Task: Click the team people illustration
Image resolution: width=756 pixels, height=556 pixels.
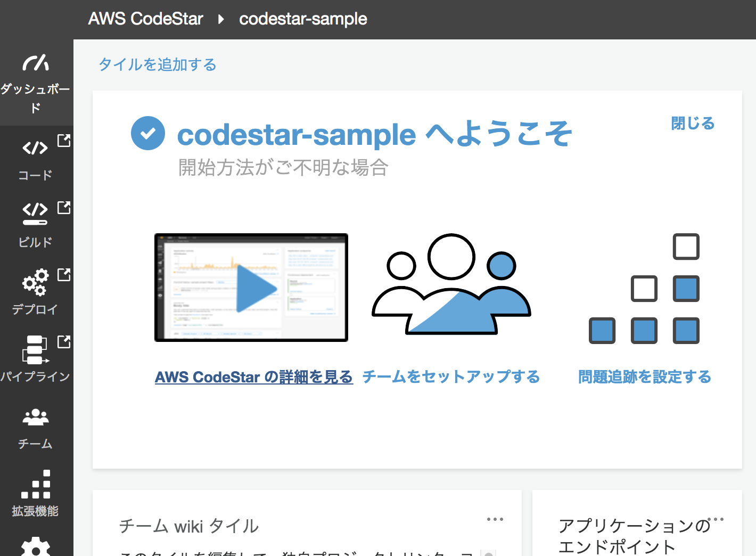Action: click(451, 284)
